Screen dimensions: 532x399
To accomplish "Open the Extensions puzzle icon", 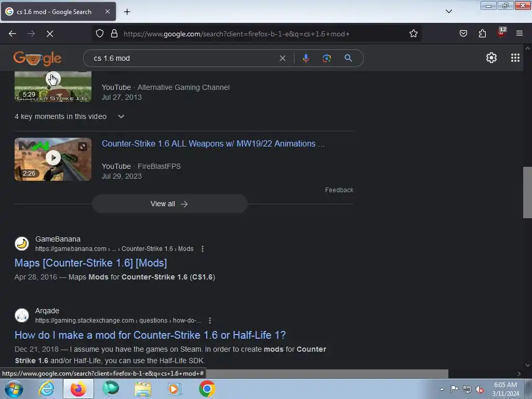I will (482, 34).
